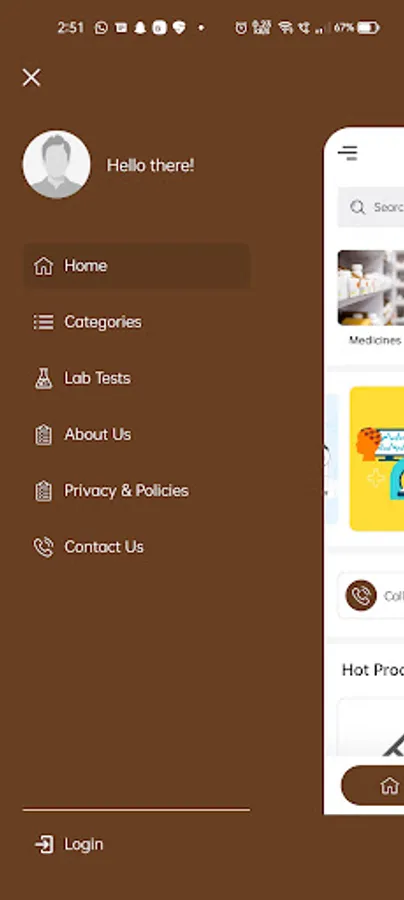This screenshot has height=900, width=404.
Task: Tap the profile avatar picture
Action: pos(56,165)
